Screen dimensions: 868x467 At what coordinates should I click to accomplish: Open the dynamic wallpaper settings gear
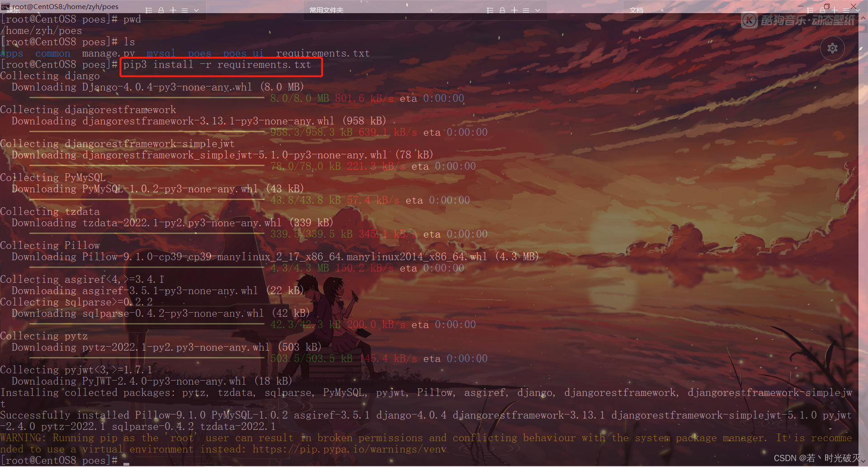tap(832, 48)
